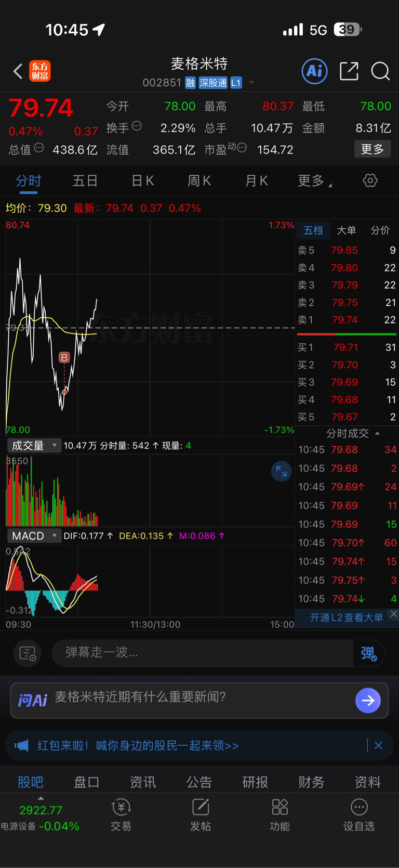Open the search magnifier icon

tap(380, 71)
